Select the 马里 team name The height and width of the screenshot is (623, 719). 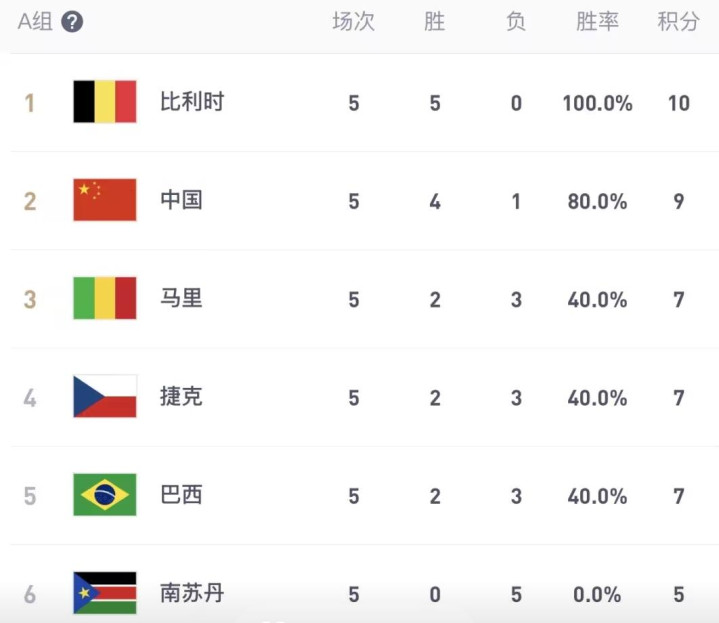[181, 298]
